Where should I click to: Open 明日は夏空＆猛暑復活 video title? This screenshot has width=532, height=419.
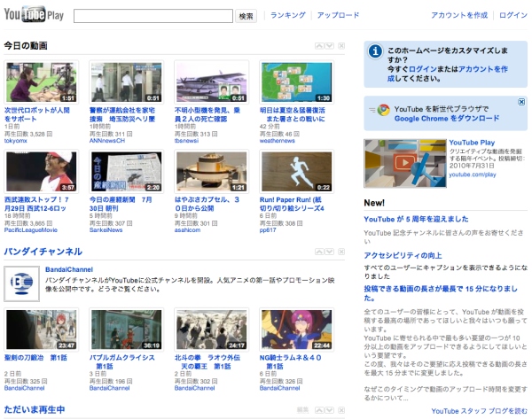click(x=292, y=114)
